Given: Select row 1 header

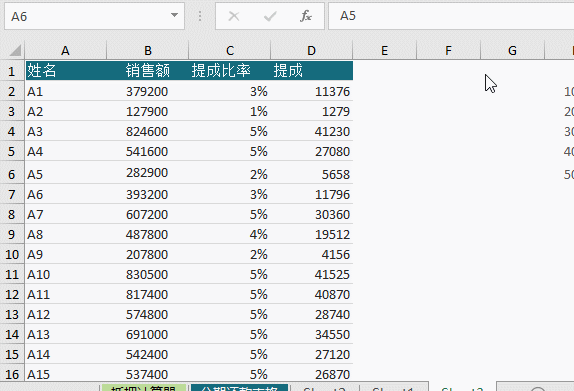Looking at the screenshot, I should 12,71.
